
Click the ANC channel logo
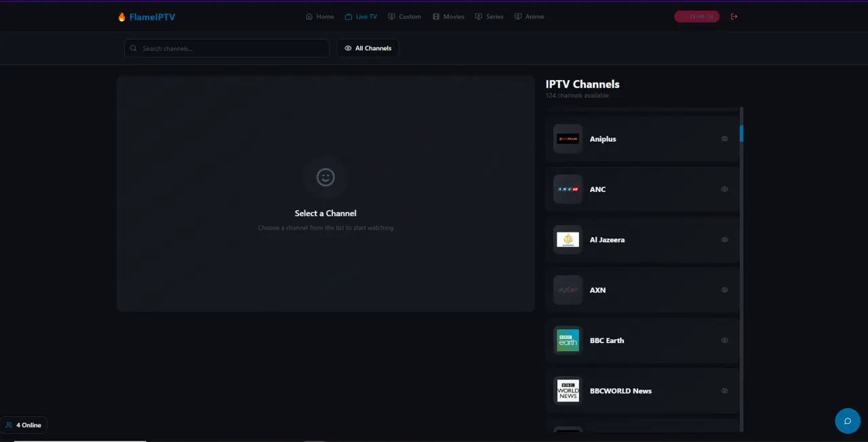coord(568,189)
